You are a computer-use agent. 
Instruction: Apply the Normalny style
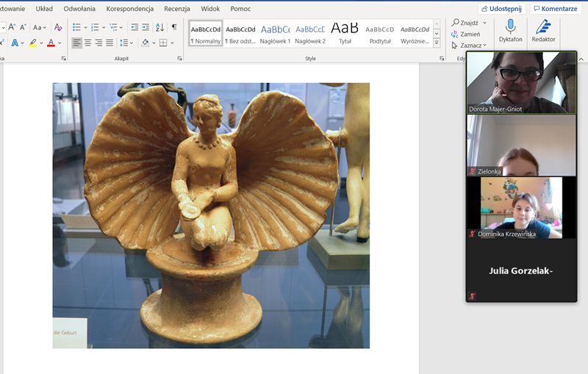click(x=206, y=34)
